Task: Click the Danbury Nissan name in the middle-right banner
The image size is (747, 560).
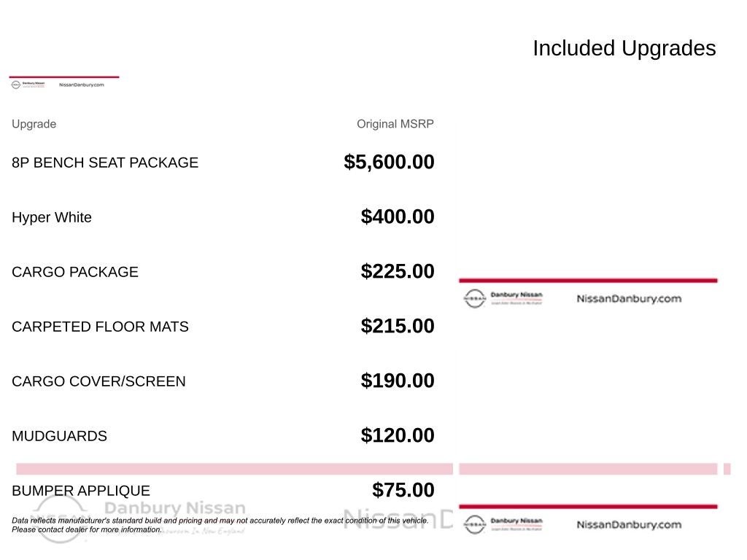Action: (x=516, y=295)
